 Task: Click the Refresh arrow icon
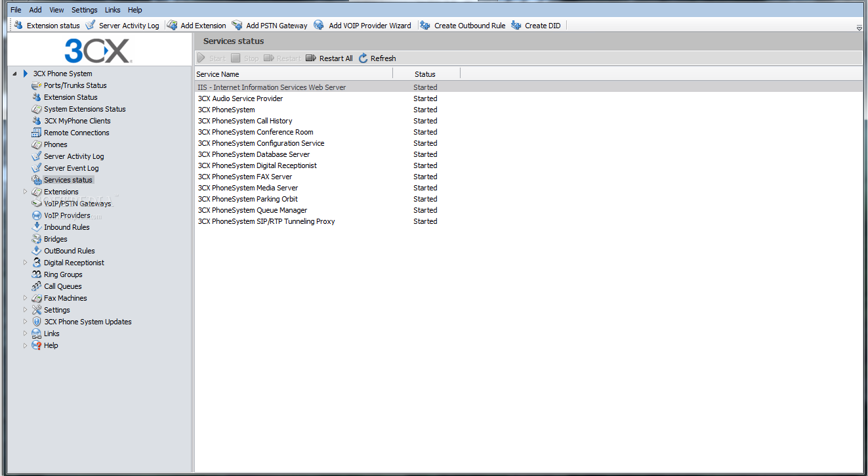[363, 58]
